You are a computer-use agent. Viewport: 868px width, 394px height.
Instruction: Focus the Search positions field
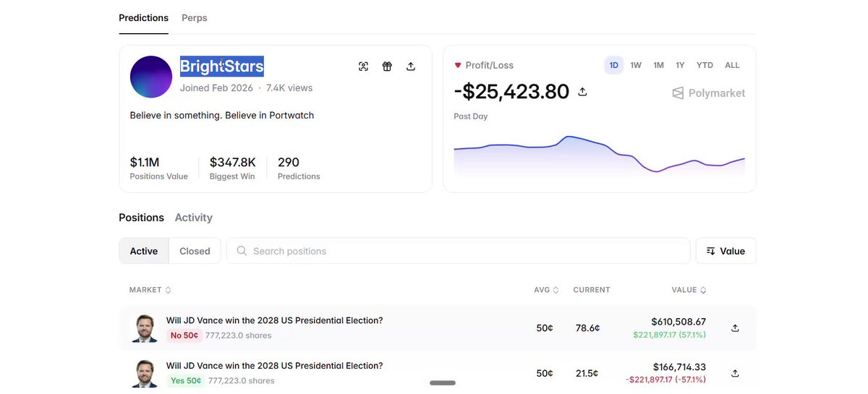pos(459,251)
